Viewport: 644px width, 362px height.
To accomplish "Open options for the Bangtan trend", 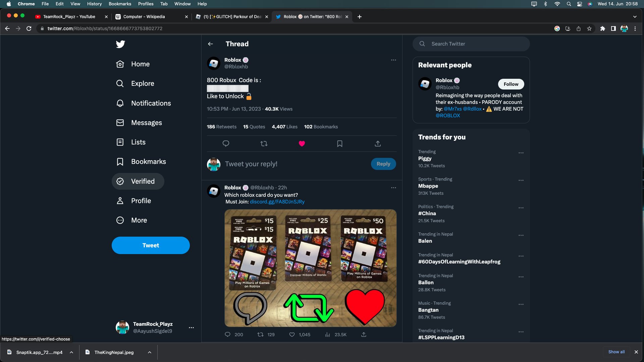I will coord(521,304).
